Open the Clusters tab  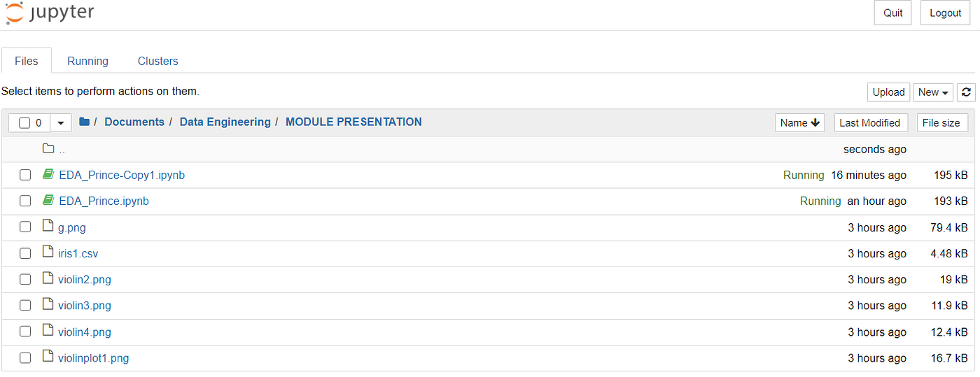tap(158, 61)
